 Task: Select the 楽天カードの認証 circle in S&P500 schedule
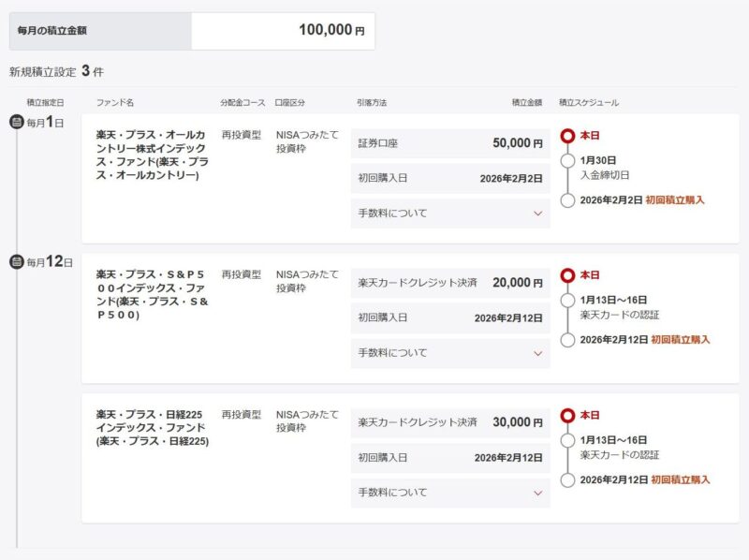point(567,301)
